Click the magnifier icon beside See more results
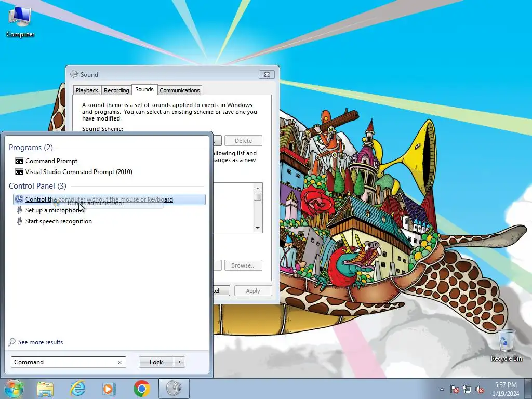This screenshot has height=399, width=532. pyautogui.click(x=12, y=342)
